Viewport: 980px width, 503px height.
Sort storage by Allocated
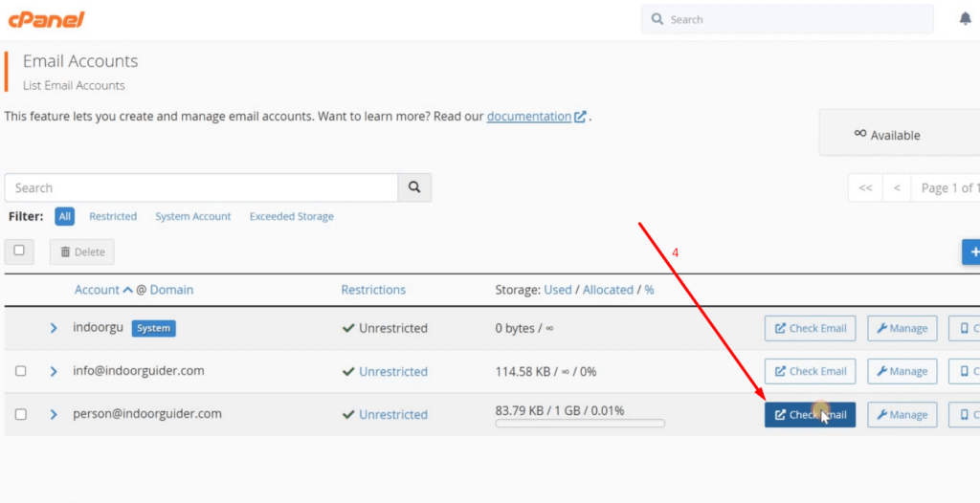point(608,290)
